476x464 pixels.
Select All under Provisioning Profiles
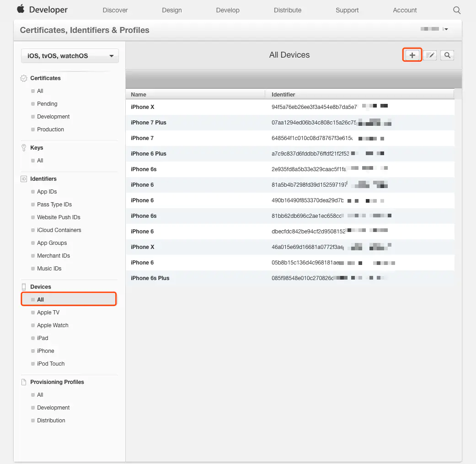[x=40, y=395]
